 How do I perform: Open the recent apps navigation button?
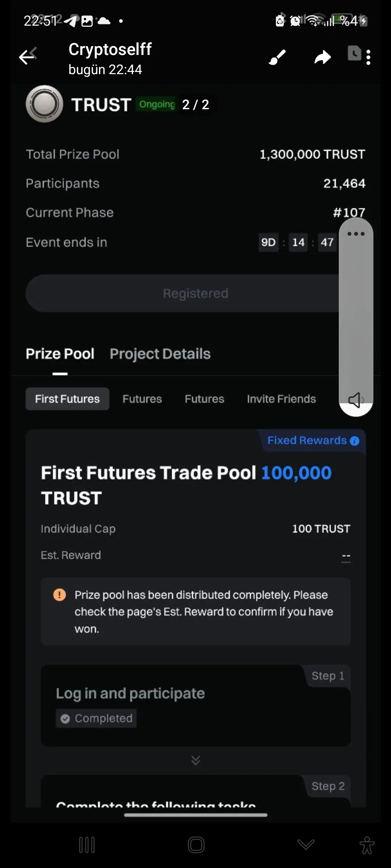click(x=87, y=845)
